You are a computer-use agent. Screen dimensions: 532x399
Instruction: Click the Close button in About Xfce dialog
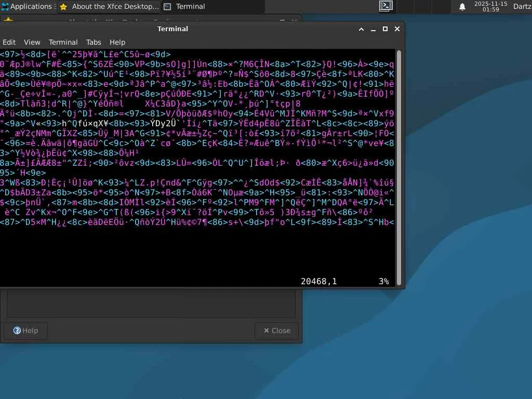[x=277, y=330]
